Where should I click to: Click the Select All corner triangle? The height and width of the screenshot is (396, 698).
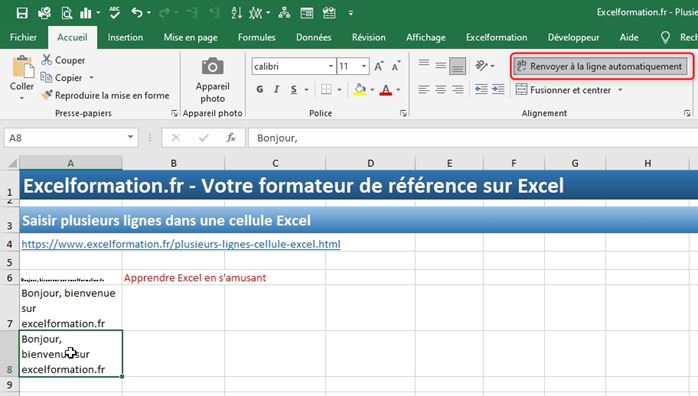12,163
